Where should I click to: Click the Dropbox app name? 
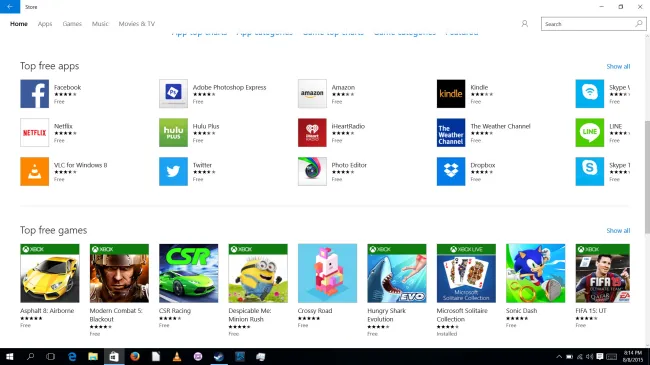[x=483, y=165]
